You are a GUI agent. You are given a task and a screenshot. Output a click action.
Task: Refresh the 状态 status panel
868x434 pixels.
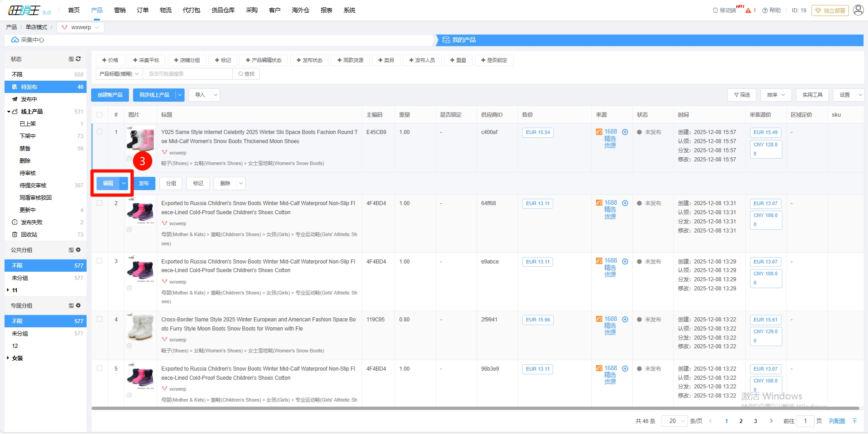[x=78, y=59]
